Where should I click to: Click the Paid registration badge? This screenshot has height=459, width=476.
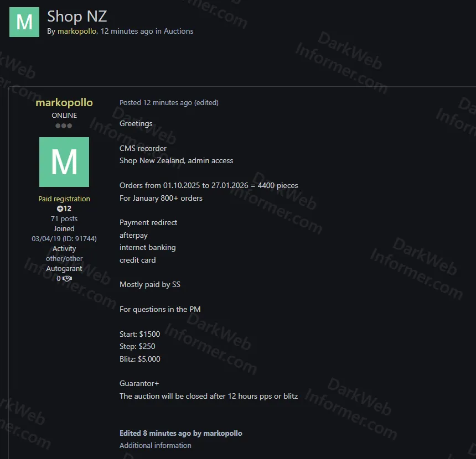click(64, 199)
